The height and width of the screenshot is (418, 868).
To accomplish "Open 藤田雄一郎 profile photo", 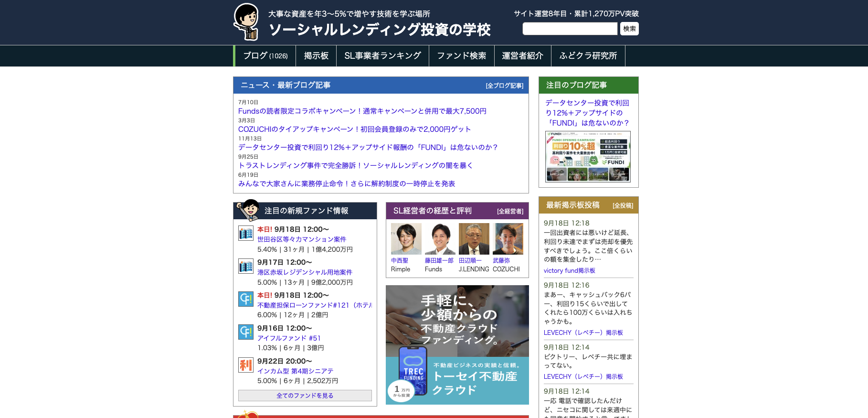I will pyautogui.click(x=440, y=239).
